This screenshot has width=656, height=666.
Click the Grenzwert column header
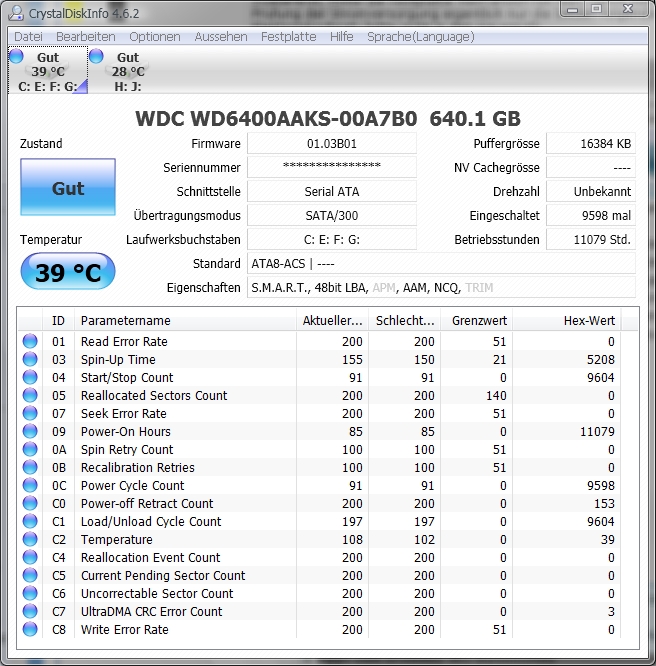point(477,320)
